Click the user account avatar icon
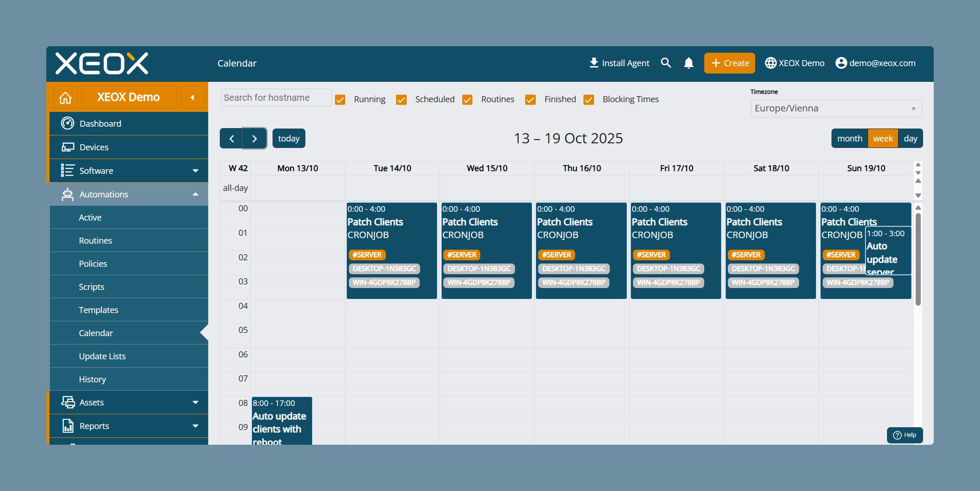This screenshot has width=980, height=491. coord(841,63)
